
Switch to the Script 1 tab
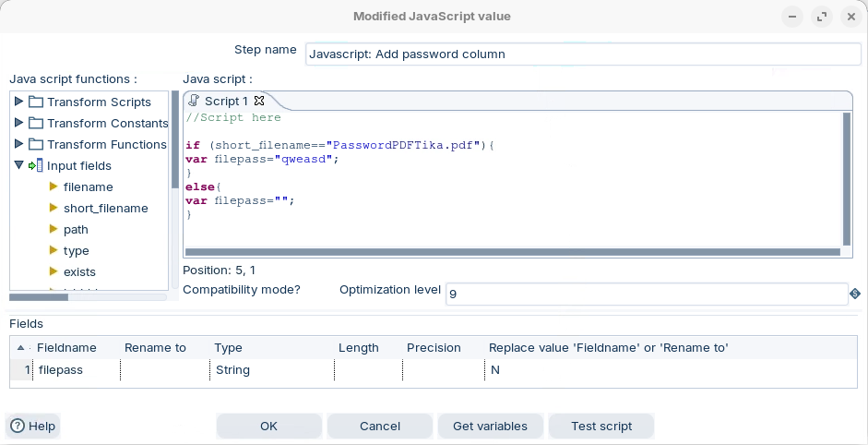point(225,101)
